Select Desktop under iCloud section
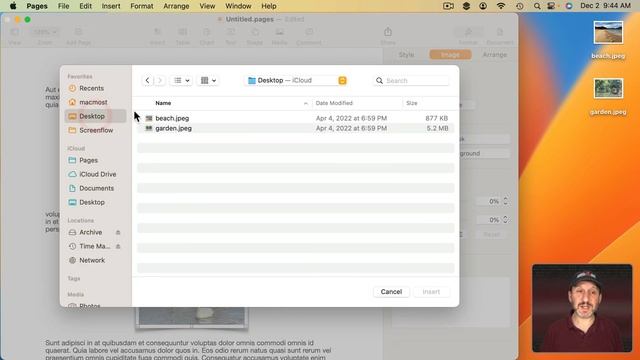 (x=92, y=202)
